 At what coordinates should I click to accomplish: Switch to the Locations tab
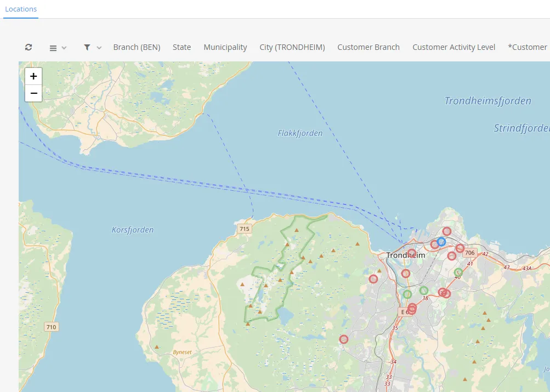pyautogui.click(x=21, y=9)
